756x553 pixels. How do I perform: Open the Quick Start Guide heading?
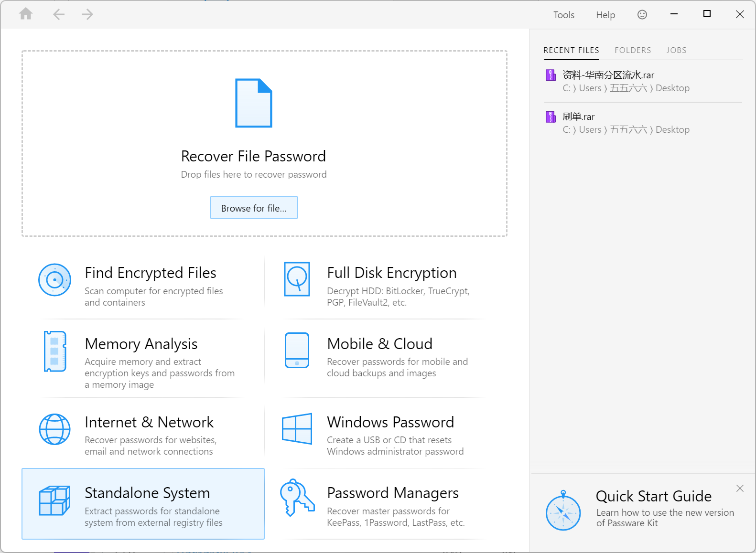coord(654,496)
